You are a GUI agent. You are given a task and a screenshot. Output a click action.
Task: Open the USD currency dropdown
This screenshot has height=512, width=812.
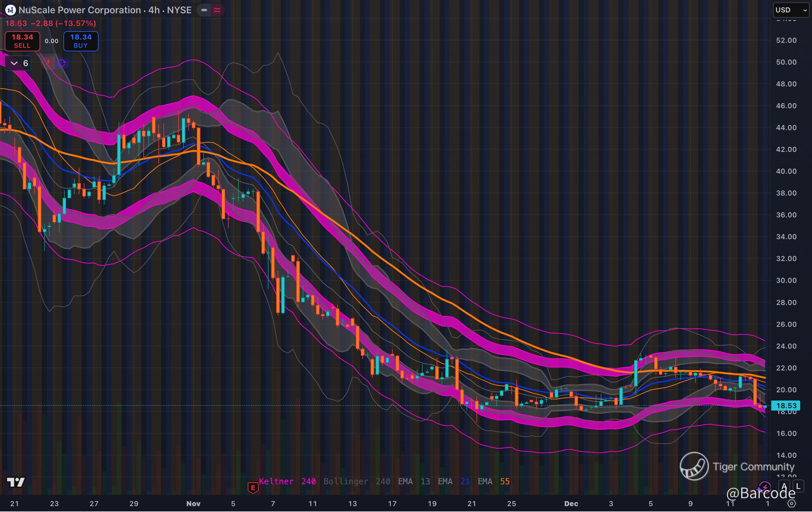click(x=790, y=10)
